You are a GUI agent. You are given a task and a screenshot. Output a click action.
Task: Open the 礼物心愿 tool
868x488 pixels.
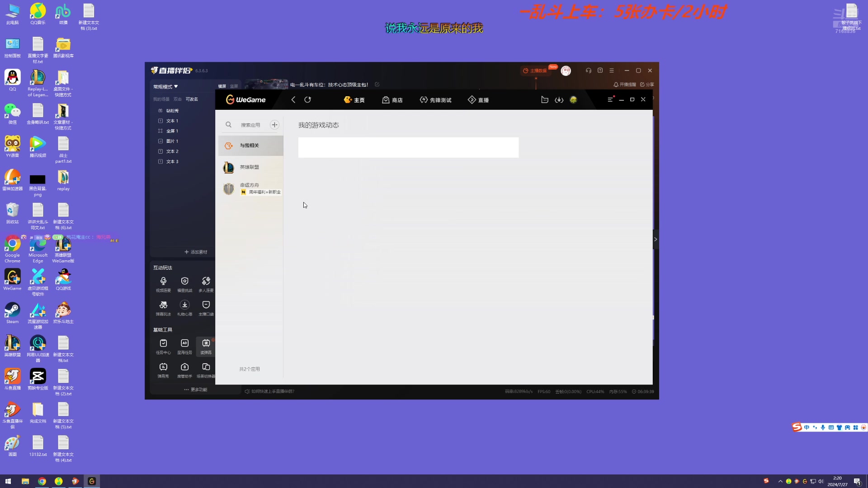(184, 308)
